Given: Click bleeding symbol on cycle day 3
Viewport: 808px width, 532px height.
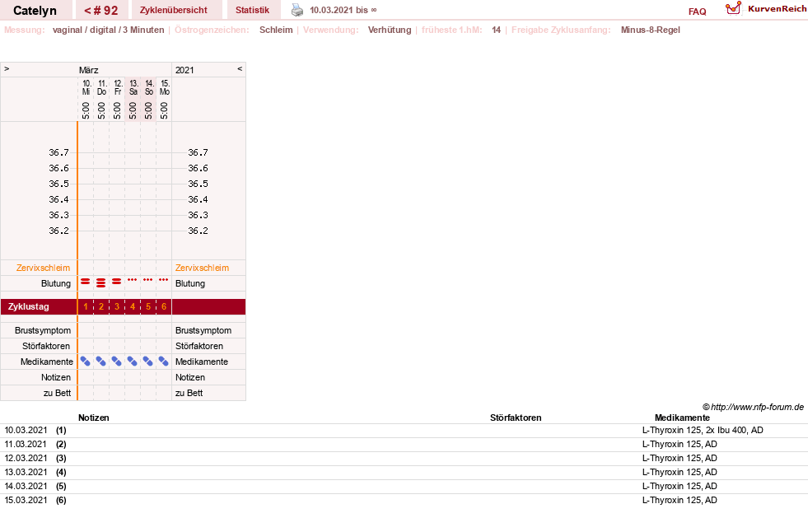Looking at the screenshot, I should pyautogui.click(x=117, y=281).
